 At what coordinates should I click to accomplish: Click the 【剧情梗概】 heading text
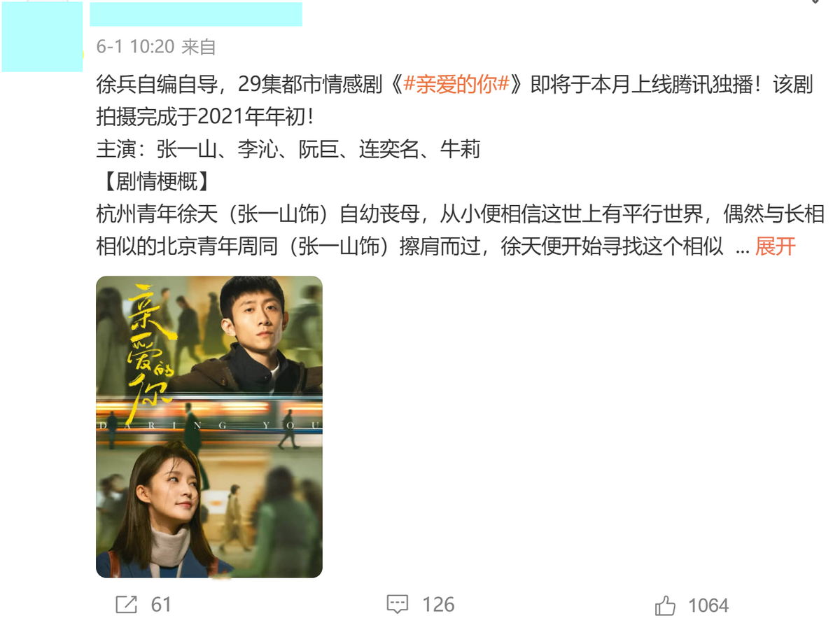[x=153, y=182]
